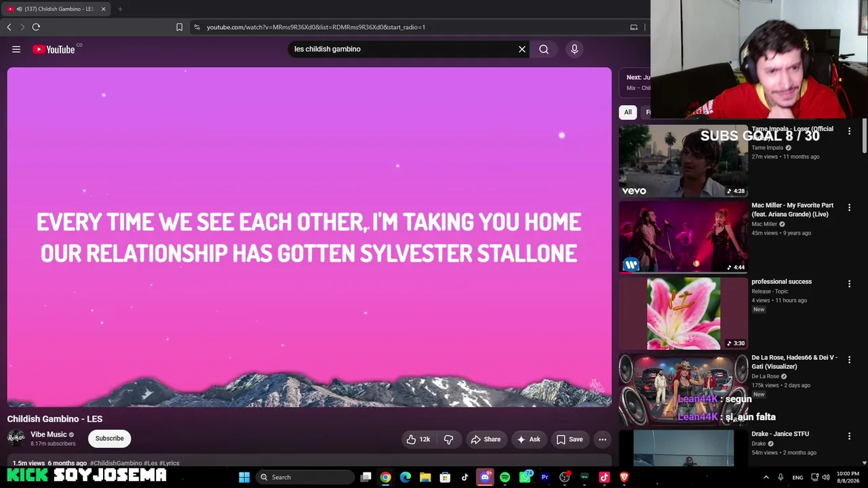This screenshot has width=868, height=488.
Task: Open the clock showing 10:00 PM
Action: (848, 477)
